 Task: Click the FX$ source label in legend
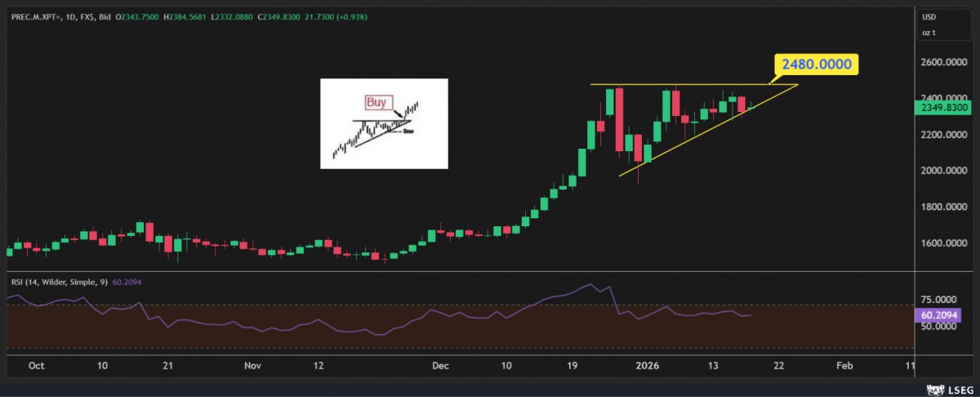[93, 16]
